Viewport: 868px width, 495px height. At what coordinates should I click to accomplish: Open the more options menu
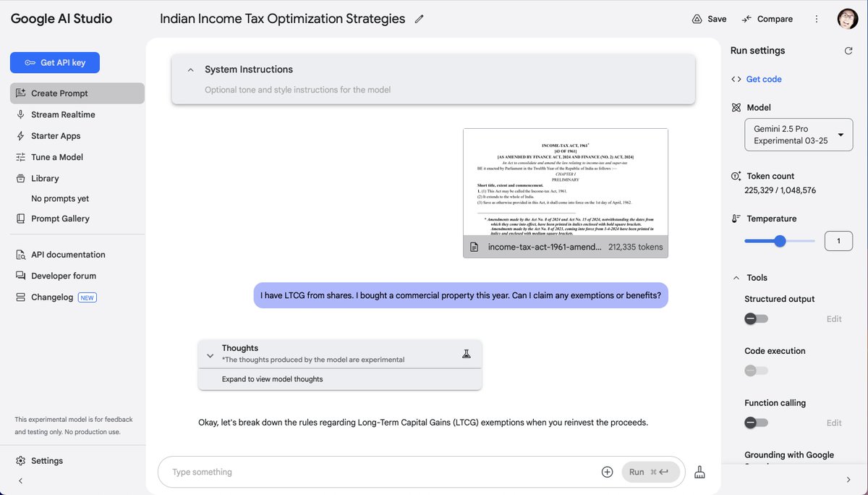point(817,19)
